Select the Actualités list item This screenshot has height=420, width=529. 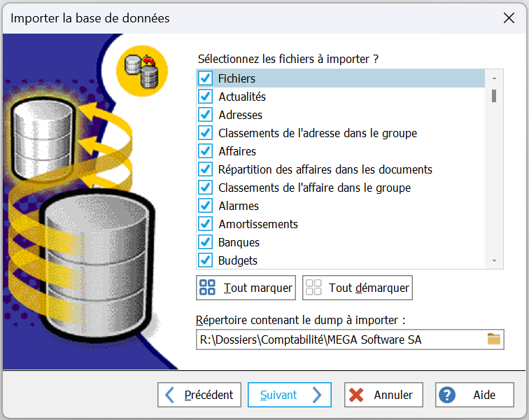click(x=242, y=97)
